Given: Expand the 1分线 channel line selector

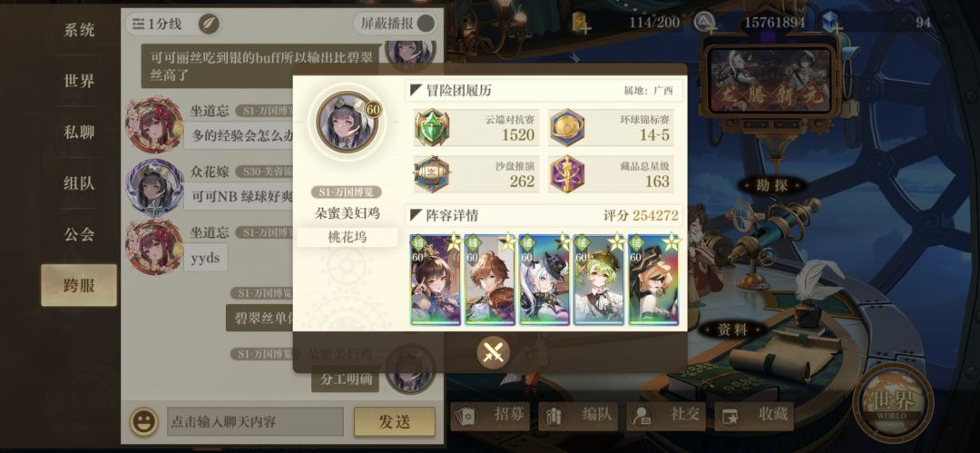Looking at the screenshot, I should (156, 25).
